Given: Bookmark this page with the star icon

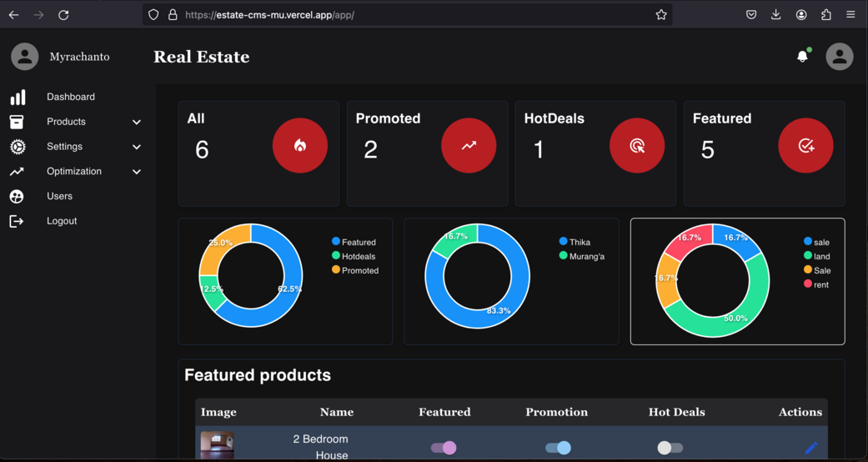Looking at the screenshot, I should tap(661, 14).
